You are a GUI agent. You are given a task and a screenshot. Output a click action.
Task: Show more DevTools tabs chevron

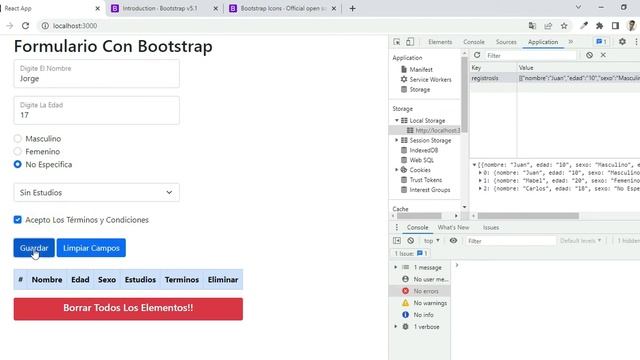(571, 42)
